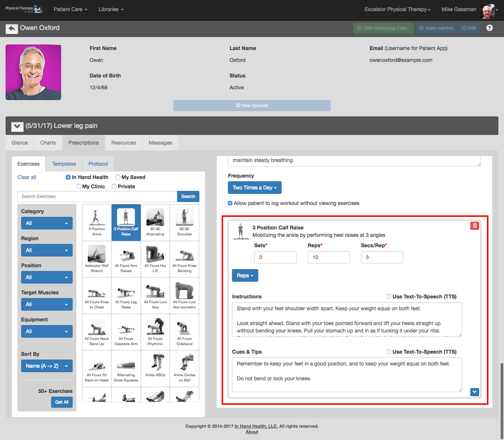Viewport: 504px width, 440px height.
Task: Expand the Category filter dropdown
Action: coord(47,223)
